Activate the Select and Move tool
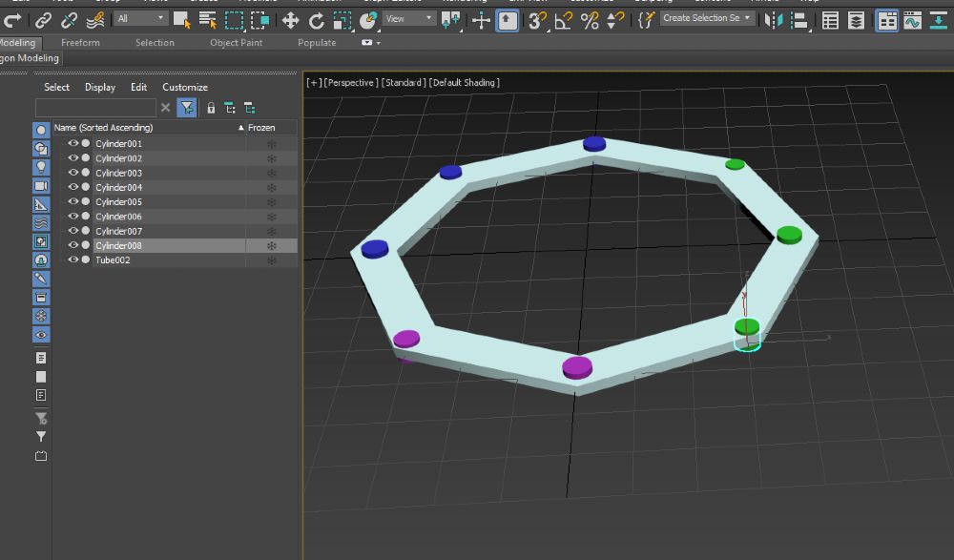This screenshot has height=560, width=954. 290,21
